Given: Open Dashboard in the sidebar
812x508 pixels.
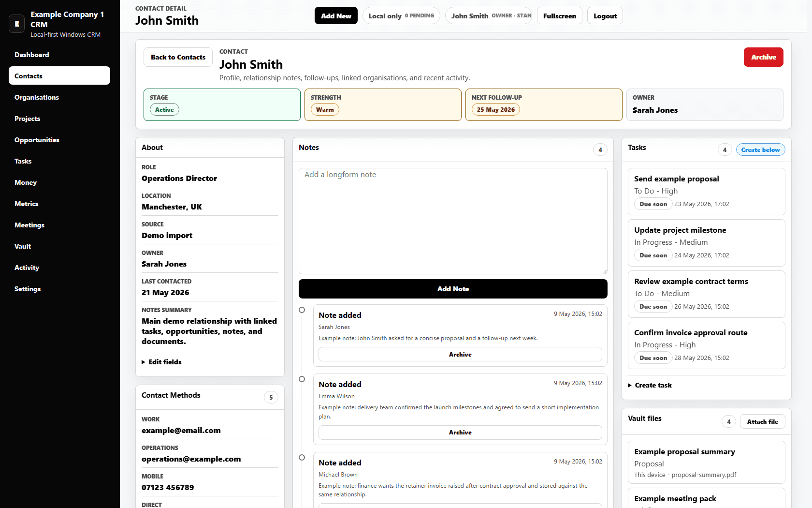Looking at the screenshot, I should click(59, 55).
